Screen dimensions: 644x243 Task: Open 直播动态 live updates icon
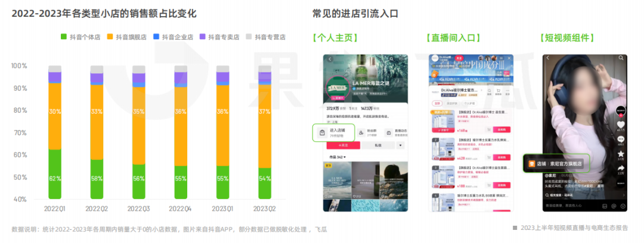tap(389, 133)
